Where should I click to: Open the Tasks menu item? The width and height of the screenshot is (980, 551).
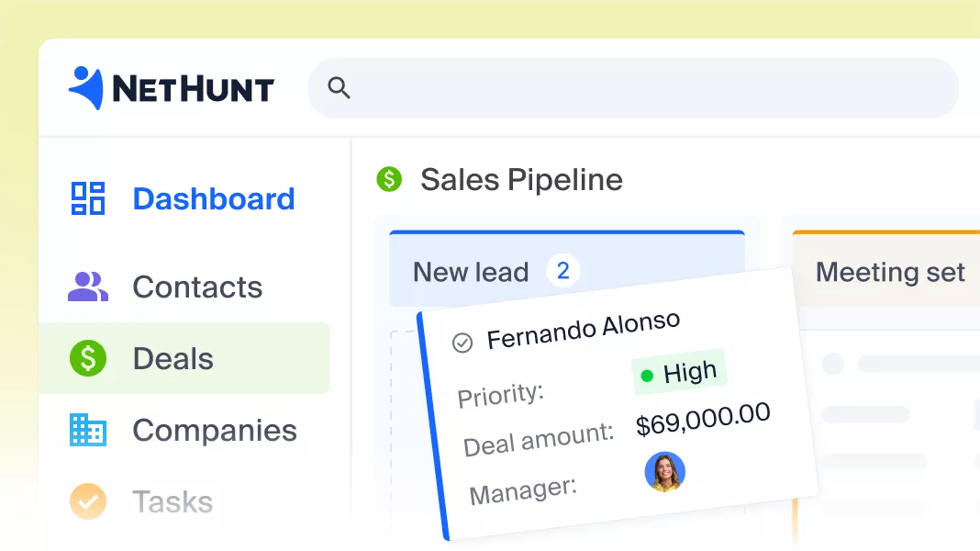(173, 501)
